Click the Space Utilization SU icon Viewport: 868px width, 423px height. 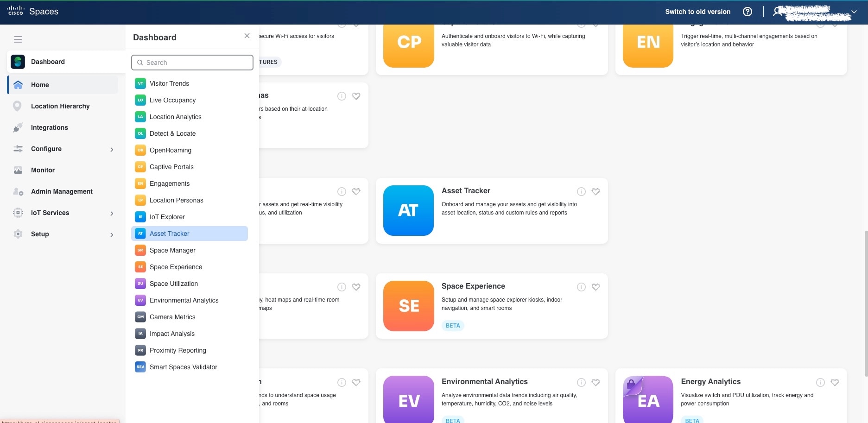[x=140, y=284]
